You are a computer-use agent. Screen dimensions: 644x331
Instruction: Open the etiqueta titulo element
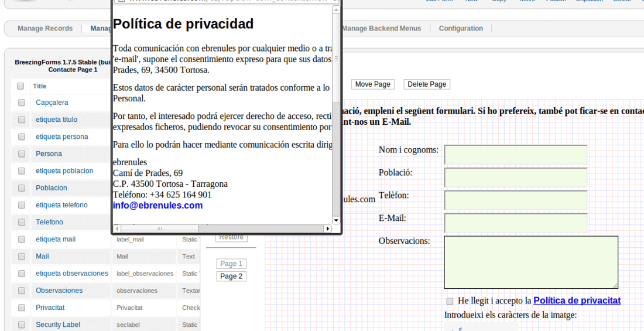tap(56, 120)
